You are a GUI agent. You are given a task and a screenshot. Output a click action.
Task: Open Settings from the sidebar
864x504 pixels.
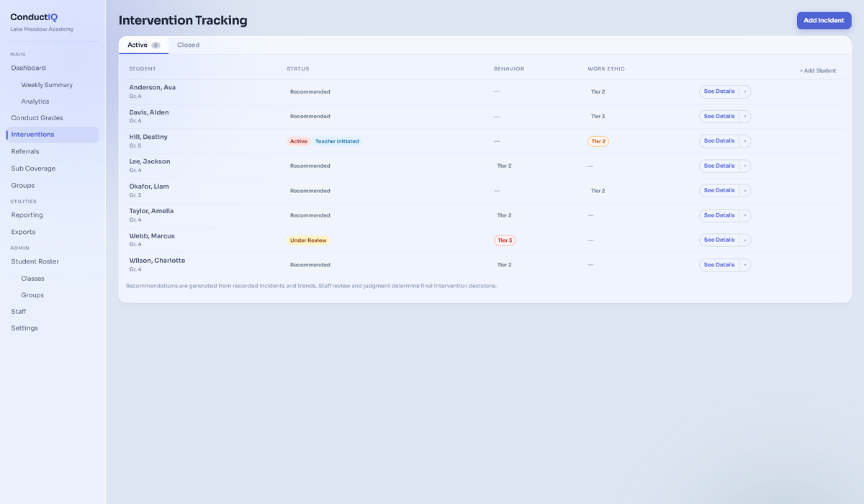pyautogui.click(x=24, y=328)
